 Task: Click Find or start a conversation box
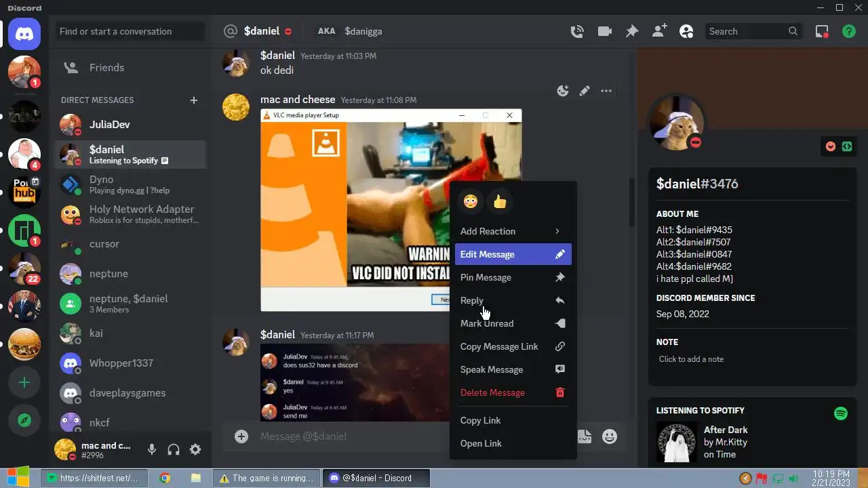click(x=130, y=31)
